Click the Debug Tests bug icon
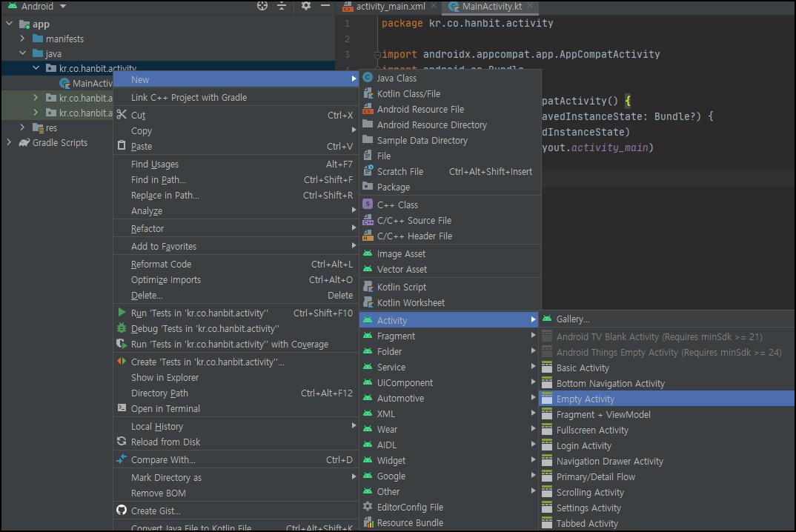This screenshot has width=796, height=532. pos(122,328)
